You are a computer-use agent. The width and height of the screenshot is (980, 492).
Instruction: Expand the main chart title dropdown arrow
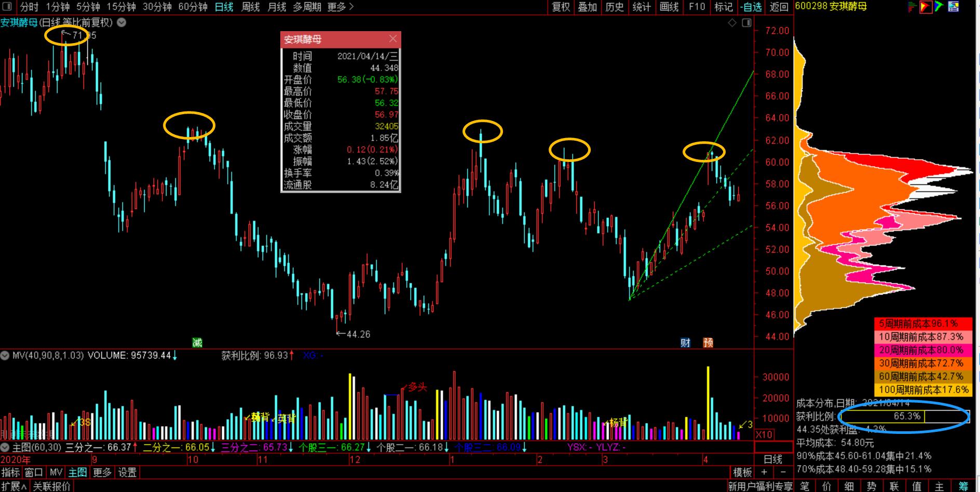(x=121, y=22)
